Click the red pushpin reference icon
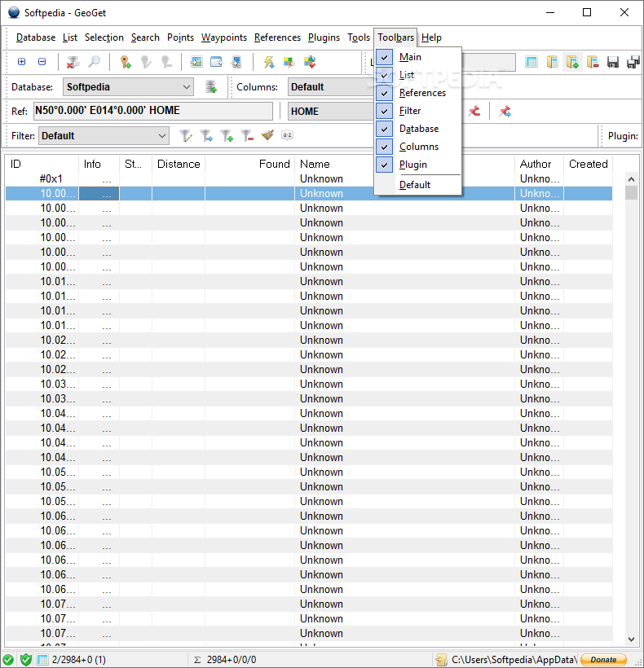The image size is (644, 668). coord(474,112)
